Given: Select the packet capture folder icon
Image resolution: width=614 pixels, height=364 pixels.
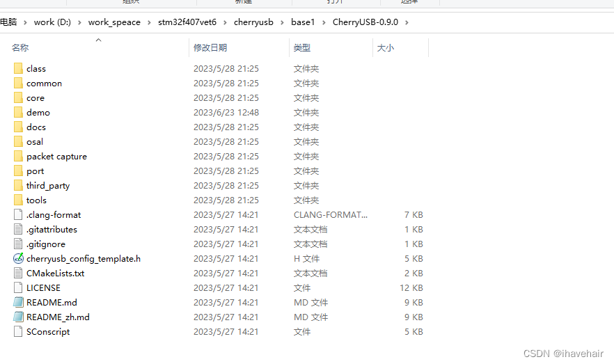Looking at the screenshot, I should 18,156.
